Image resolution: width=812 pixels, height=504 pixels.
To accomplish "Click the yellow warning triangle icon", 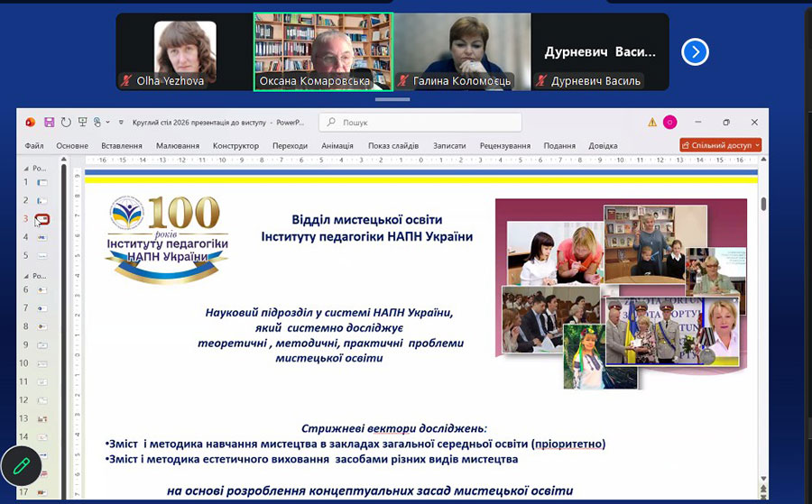I will pyautogui.click(x=651, y=123).
